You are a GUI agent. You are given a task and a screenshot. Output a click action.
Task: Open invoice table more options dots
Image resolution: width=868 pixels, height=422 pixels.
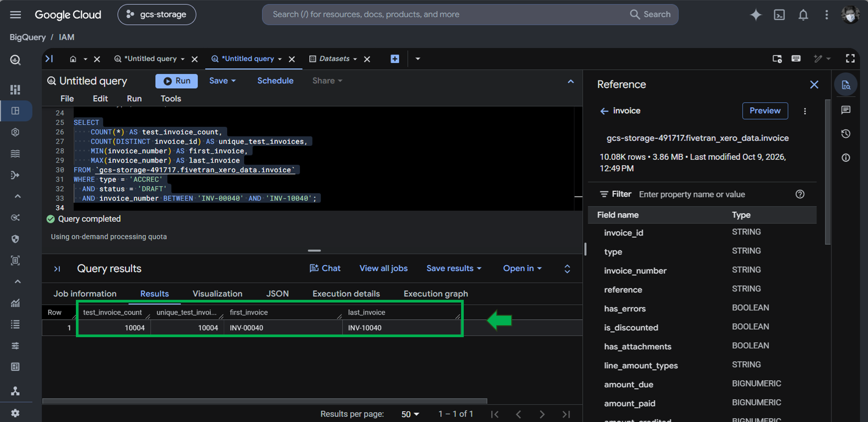(805, 111)
